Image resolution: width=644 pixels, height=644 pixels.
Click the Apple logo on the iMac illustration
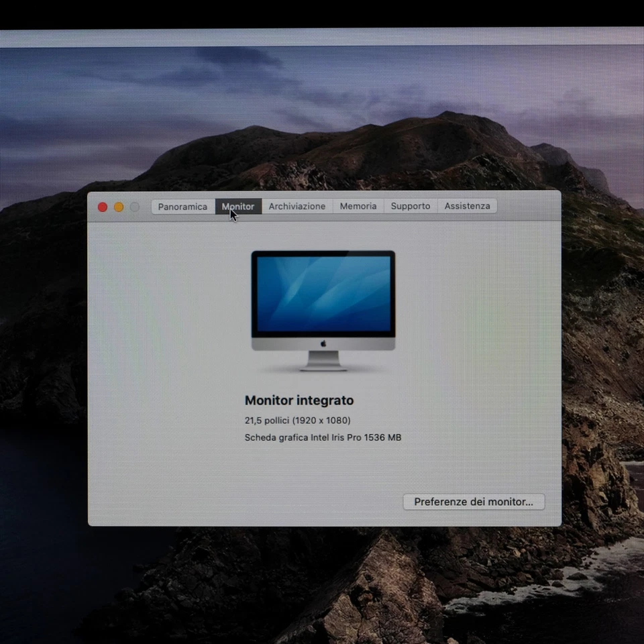click(323, 341)
